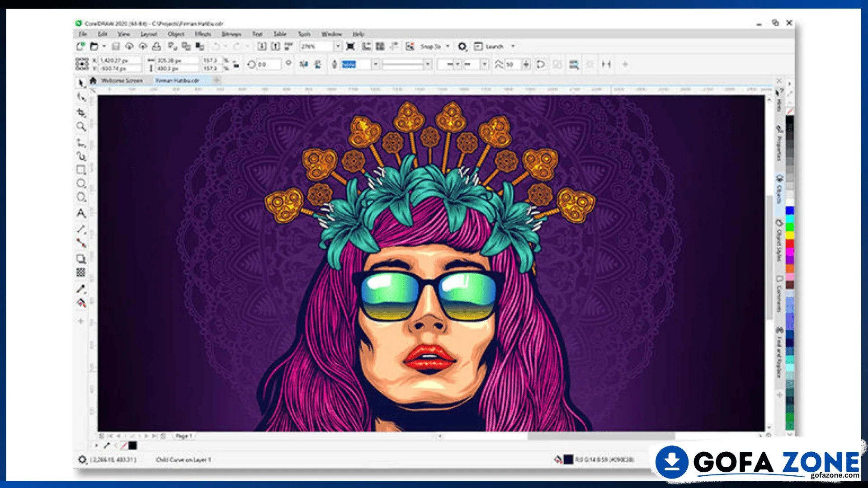The height and width of the screenshot is (488, 868).
Task: Select the Parallel Dimension tool
Action: click(x=81, y=229)
